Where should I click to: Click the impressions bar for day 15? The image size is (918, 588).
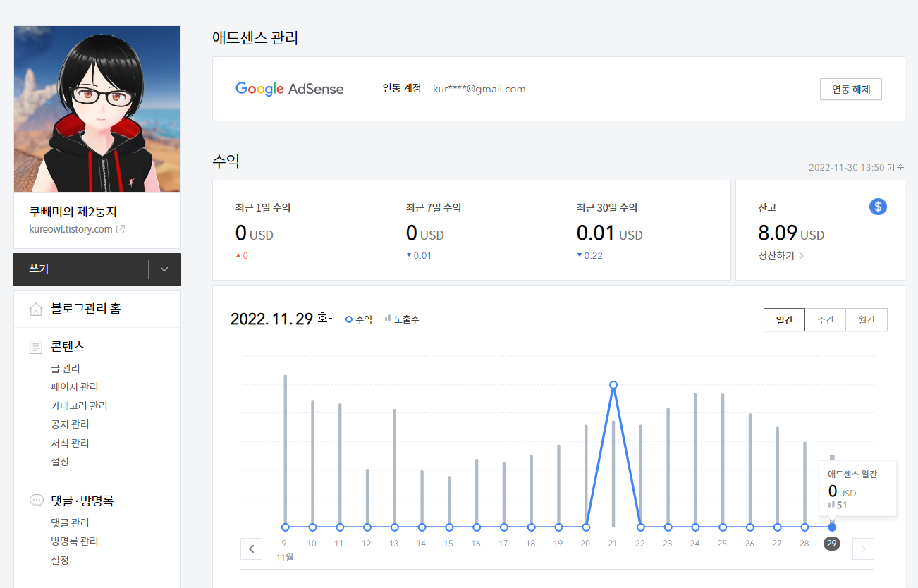click(449, 500)
